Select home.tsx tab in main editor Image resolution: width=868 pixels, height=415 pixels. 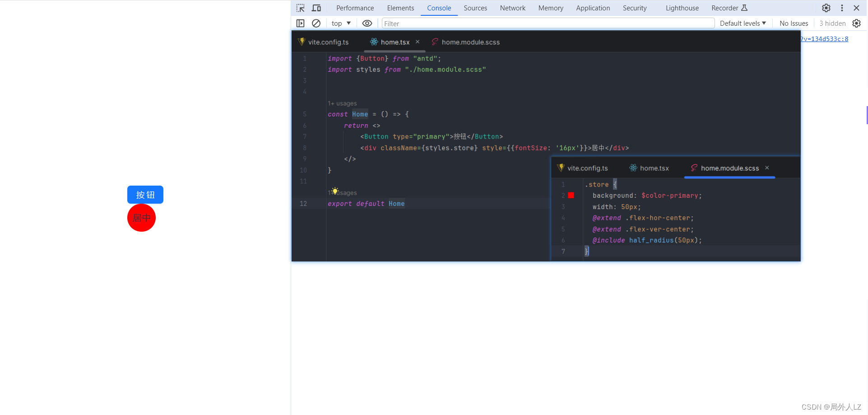(x=395, y=42)
